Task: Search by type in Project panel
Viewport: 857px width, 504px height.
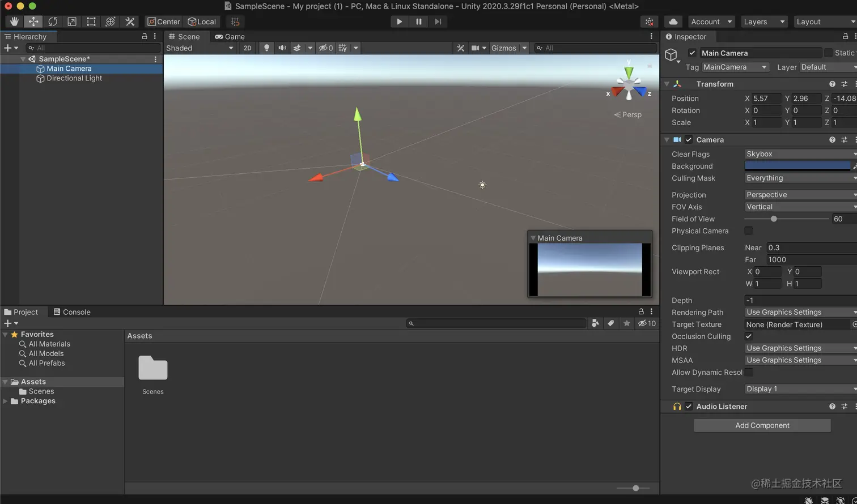Action: click(595, 323)
